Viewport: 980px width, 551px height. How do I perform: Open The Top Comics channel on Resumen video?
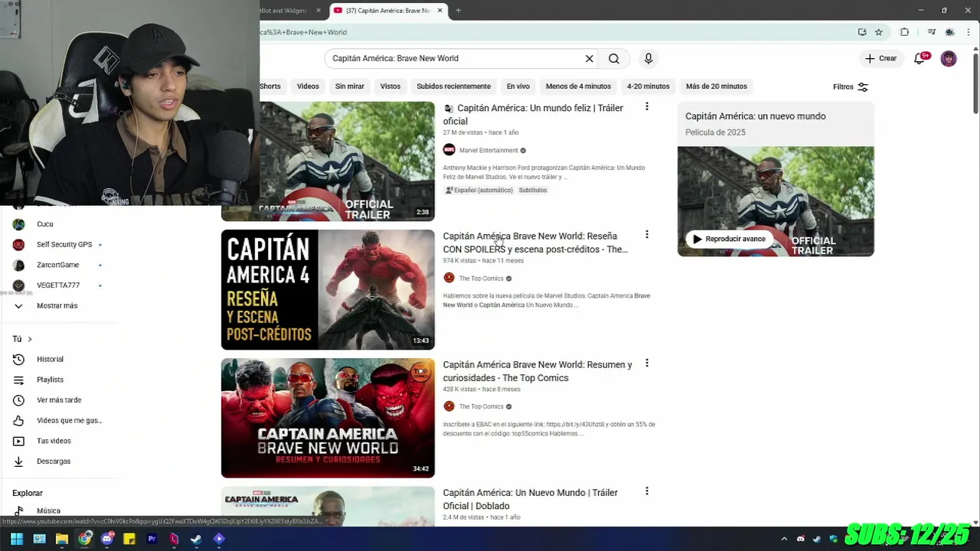point(481,406)
